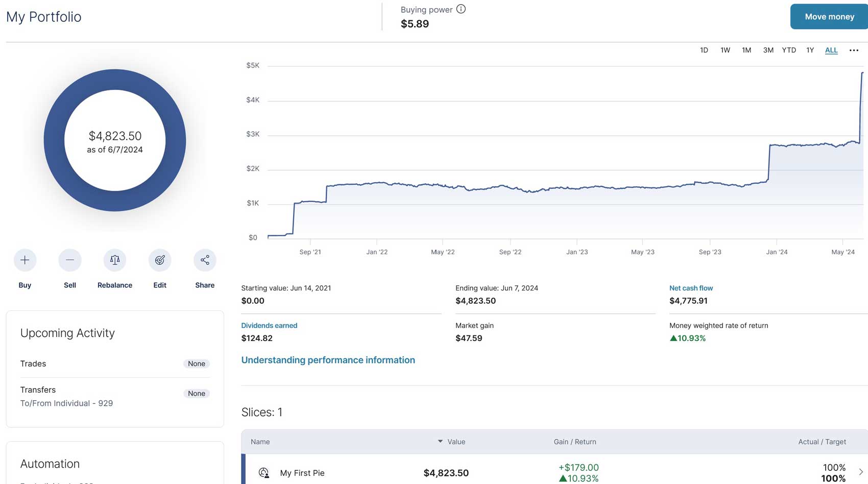Click the Automation section heading
868x484 pixels.
click(x=50, y=464)
